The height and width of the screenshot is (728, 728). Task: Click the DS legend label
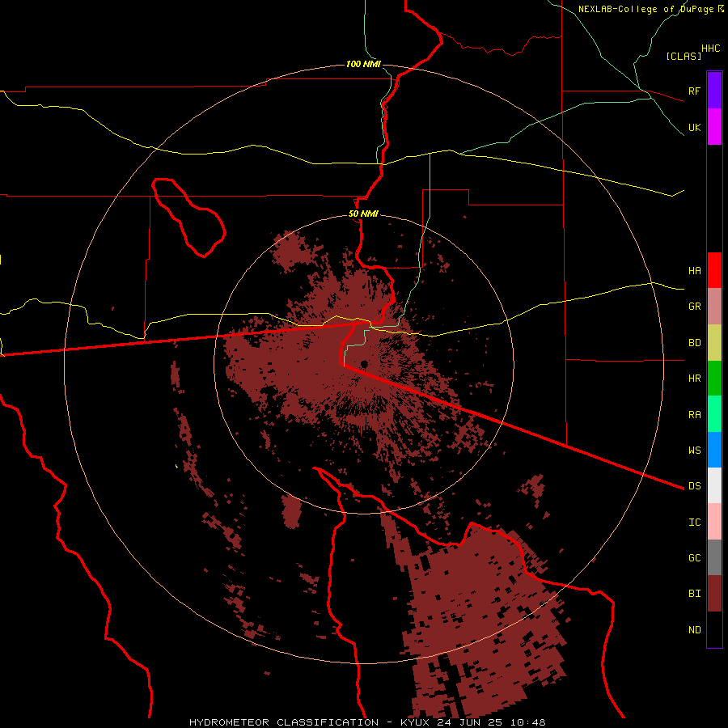click(694, 486)
